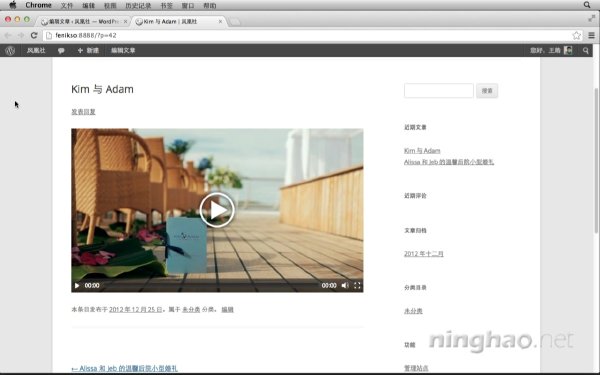600x375 pixels.
Task: Switch to the WordPress edit post tab
Action: (x=84, y=21)
